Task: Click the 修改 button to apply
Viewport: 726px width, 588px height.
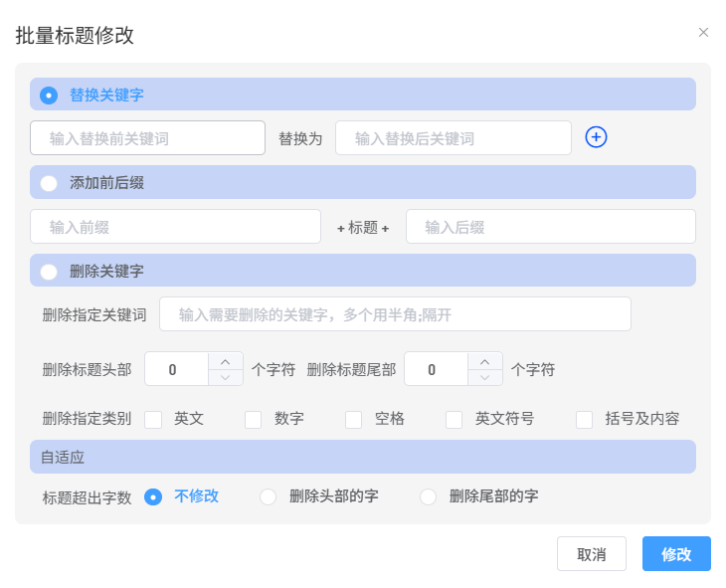Action: (676, 554)
